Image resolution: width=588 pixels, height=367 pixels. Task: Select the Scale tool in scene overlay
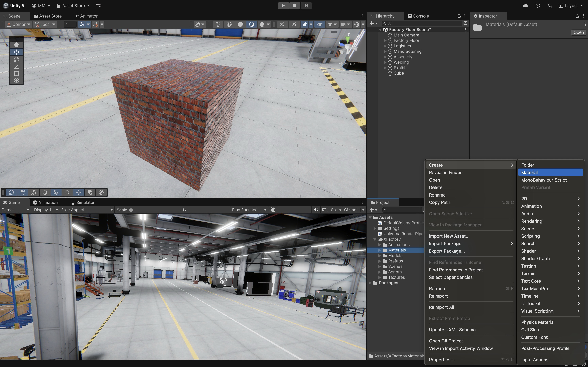tap(16, 66)
